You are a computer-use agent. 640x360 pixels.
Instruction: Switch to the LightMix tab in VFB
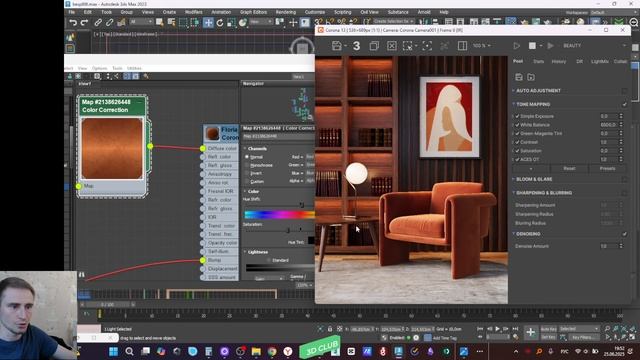coord(600,62)
